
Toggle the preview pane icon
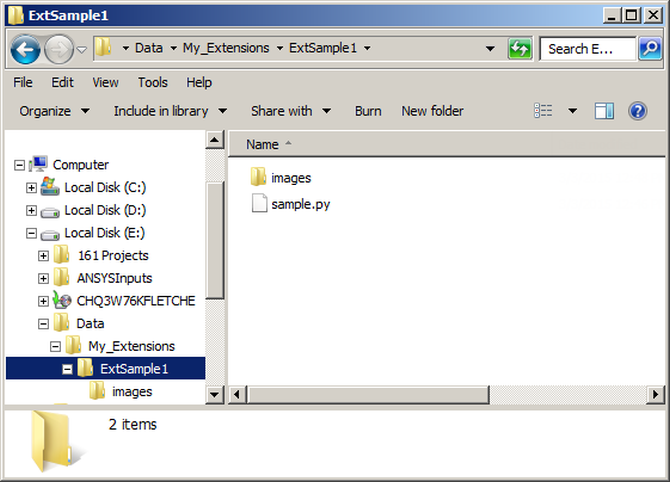(604, 111)
